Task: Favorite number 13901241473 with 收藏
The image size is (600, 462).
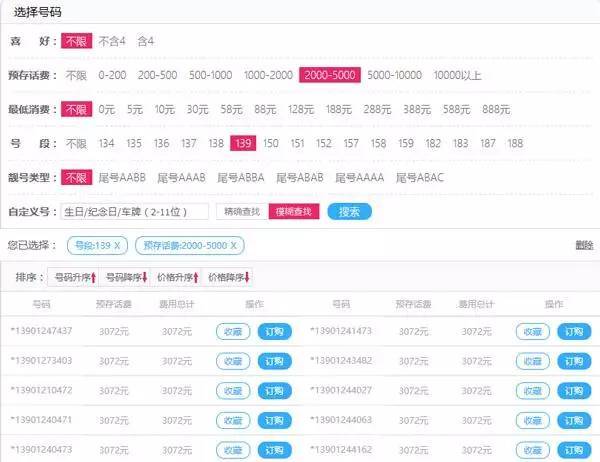Action: click(x=533, y=331)
